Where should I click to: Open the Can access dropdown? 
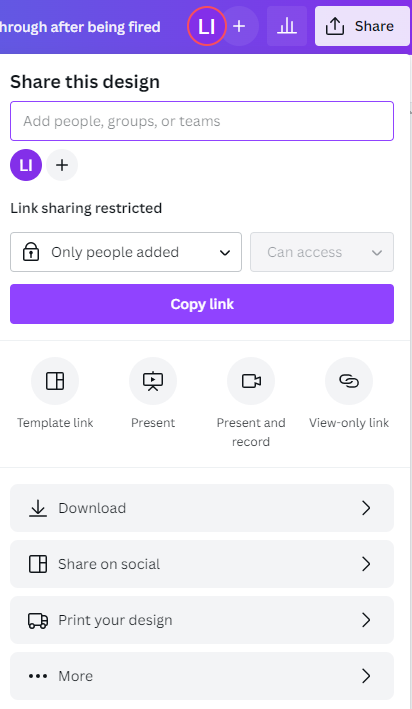click(322, 252)
